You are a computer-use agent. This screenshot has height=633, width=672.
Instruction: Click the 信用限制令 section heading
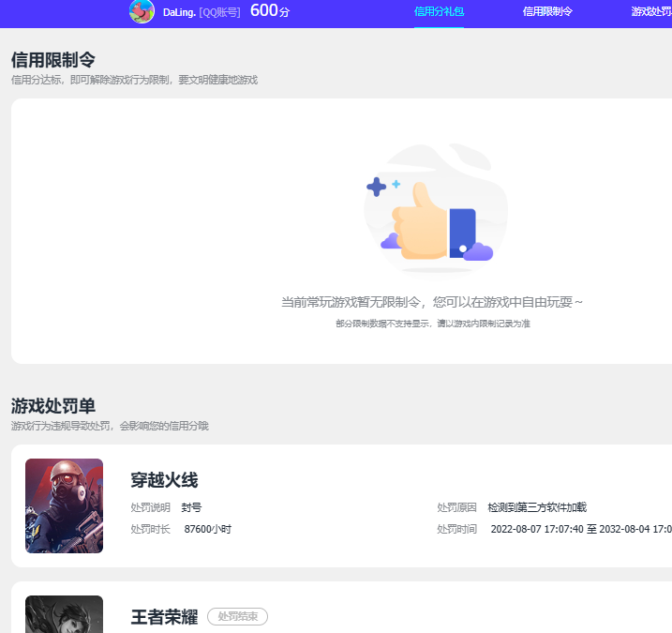tap(53, 60)
